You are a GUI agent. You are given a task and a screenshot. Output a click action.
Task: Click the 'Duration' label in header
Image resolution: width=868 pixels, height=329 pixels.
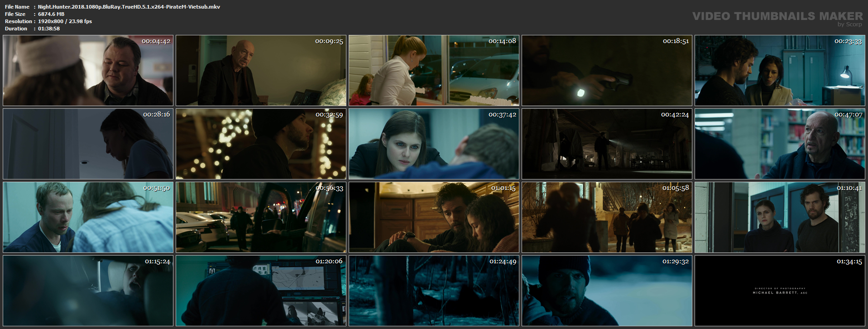(x=16, y=29)
